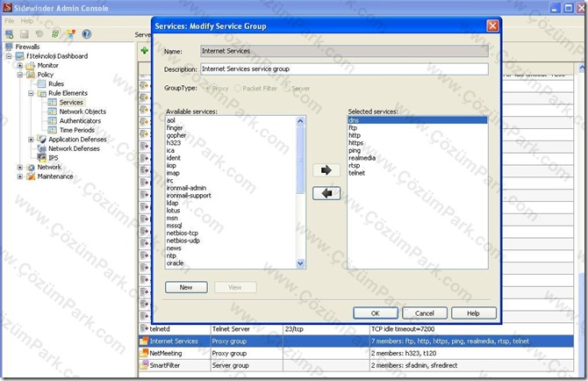
Task: Select Time Periods in the tree
Action: 77,130
